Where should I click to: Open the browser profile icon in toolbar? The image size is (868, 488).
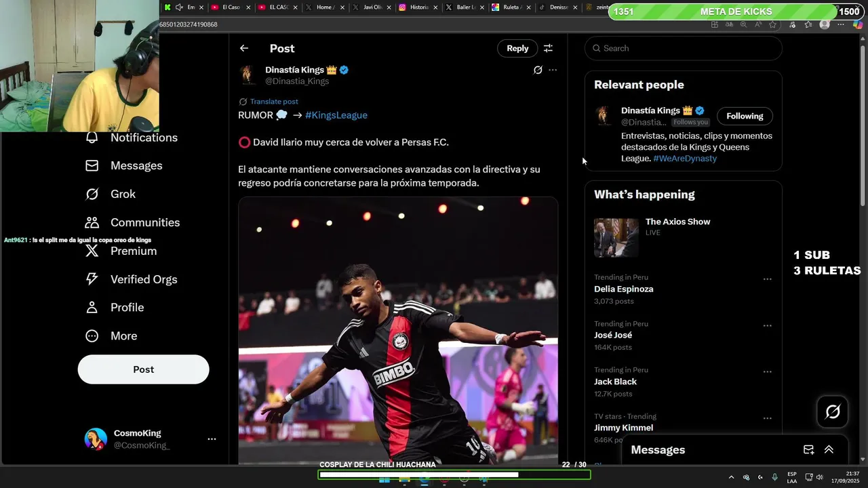pos(825,24)
